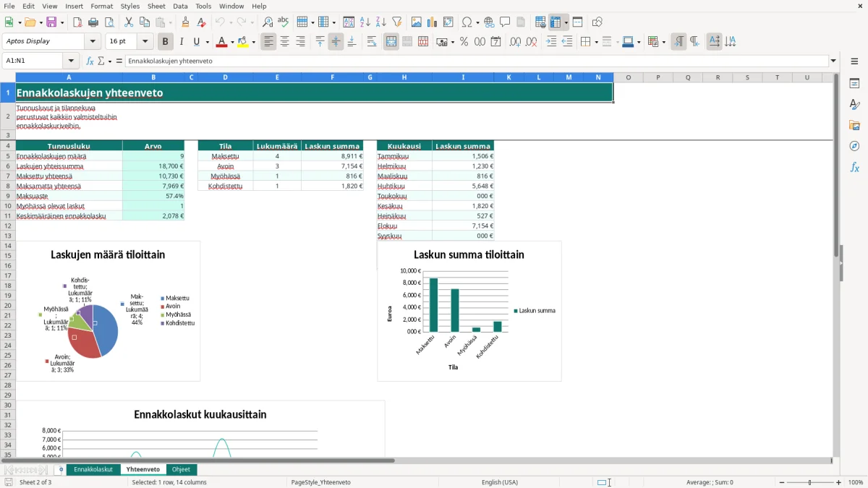
Task: Apply the yellow background color swatch
Action: tap(242, 42)
